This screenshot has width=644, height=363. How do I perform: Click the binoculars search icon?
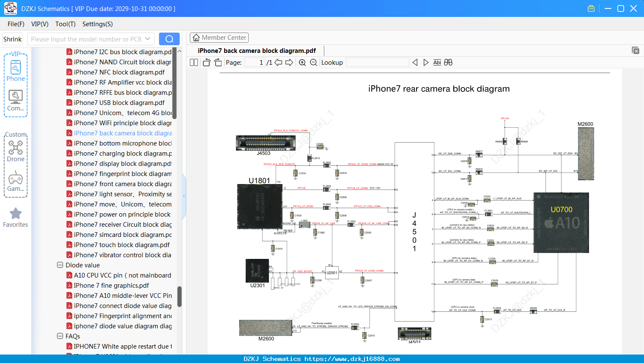click(x=448, y=63)
